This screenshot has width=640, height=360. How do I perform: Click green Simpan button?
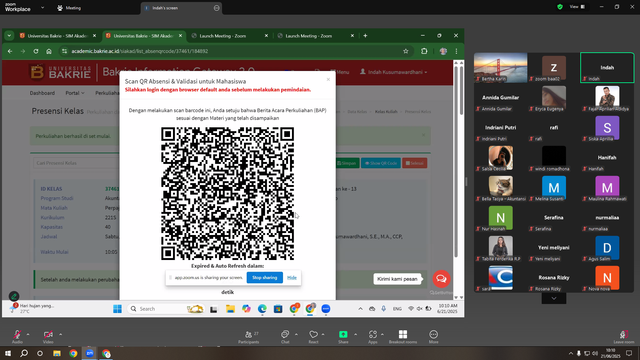tap(347, 163)
